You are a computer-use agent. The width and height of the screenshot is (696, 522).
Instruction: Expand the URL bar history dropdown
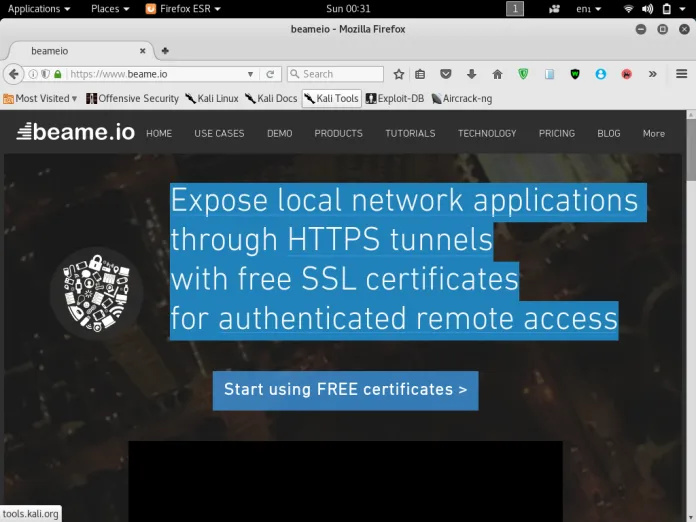point(251,74)
